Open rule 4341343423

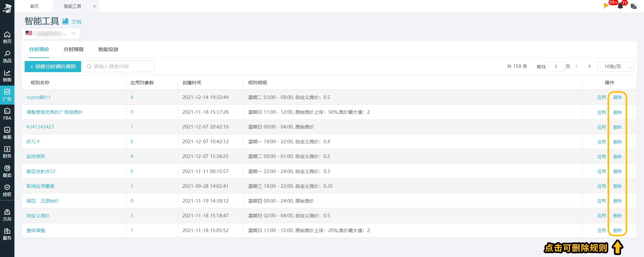(40, 127)
